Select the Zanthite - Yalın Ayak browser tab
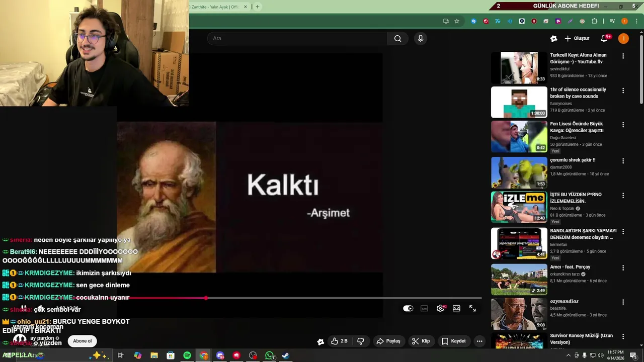The height and width of the screenshot is (362, 644). click(x=215, y=7)
